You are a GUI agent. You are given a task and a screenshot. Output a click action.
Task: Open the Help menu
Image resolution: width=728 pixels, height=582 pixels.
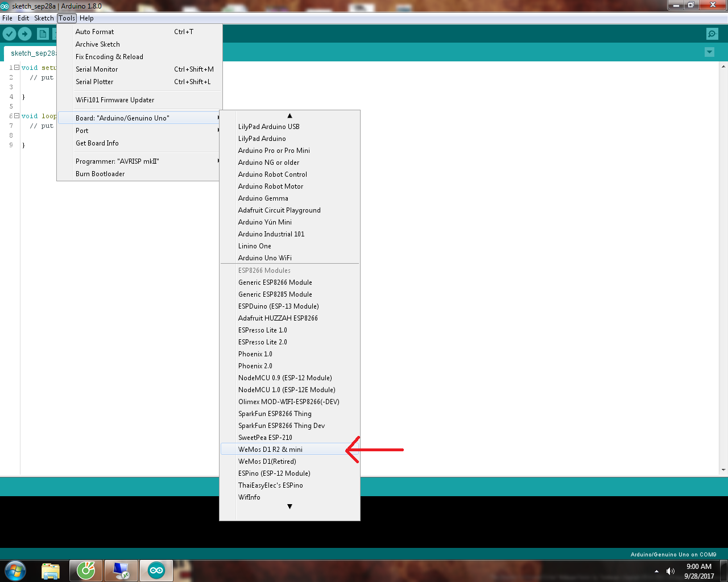(x=86, y=18)
